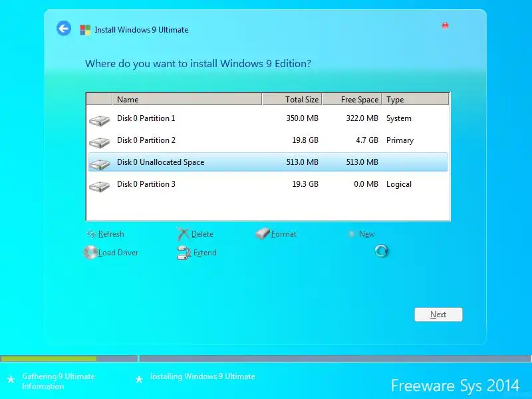Click the drive icon for Disk 0 Partition 1
Viewport: 532px width, 399px height.
pyautogui.click(x=99, y=120)
